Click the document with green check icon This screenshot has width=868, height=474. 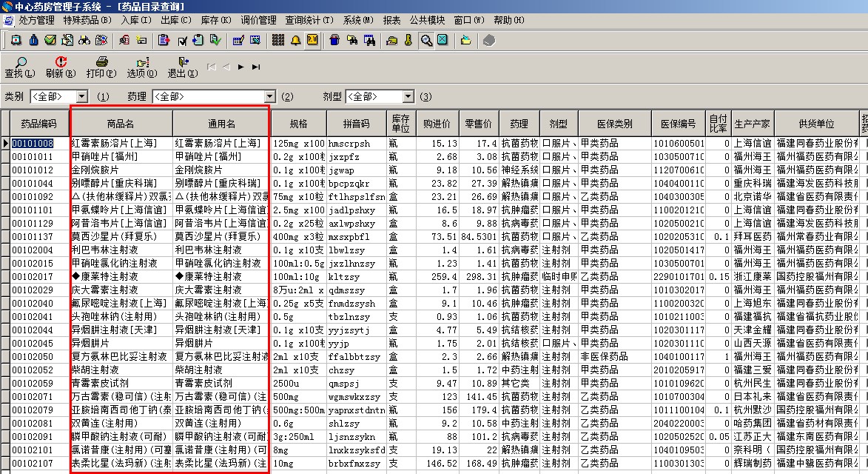pos(215,41)
